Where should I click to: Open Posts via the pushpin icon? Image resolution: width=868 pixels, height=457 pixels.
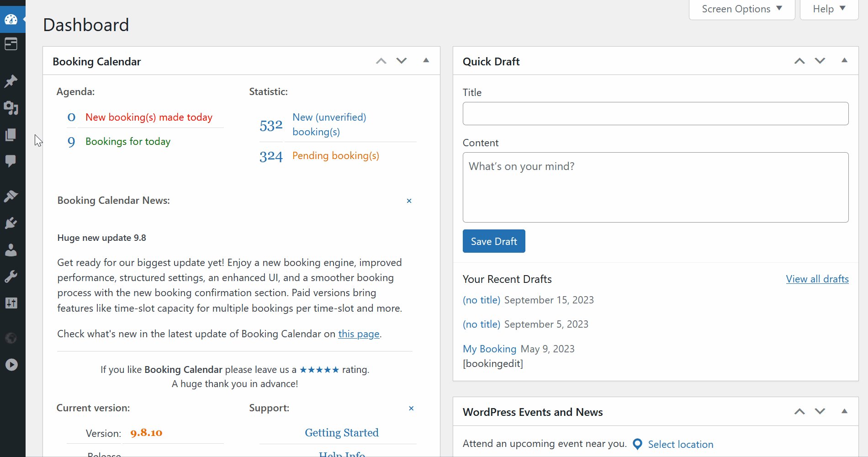(11, 81)
